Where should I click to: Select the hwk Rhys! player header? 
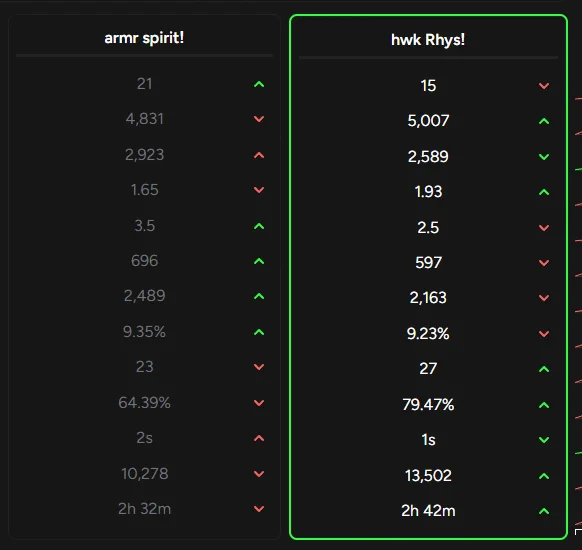[x=428, y=40]
